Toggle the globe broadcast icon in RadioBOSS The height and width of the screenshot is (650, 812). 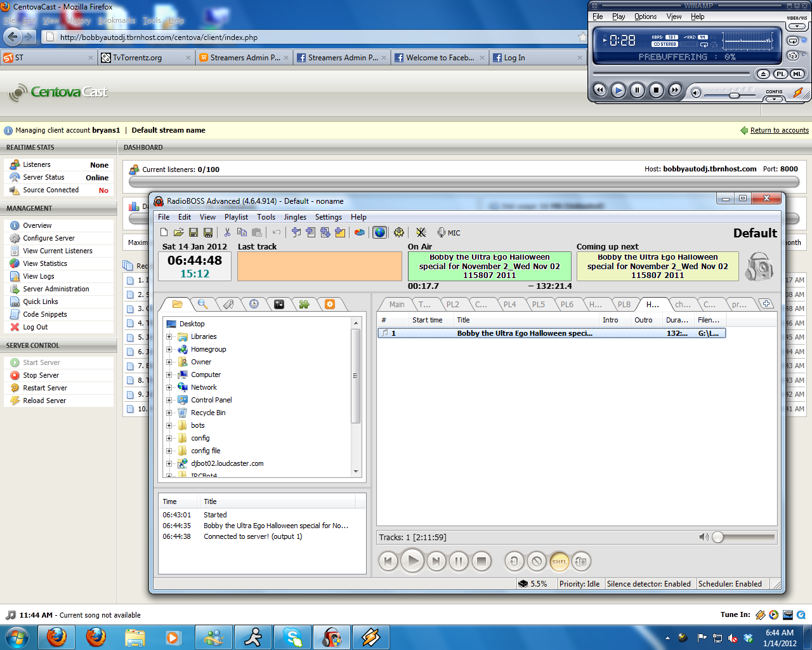pos(379,232)
